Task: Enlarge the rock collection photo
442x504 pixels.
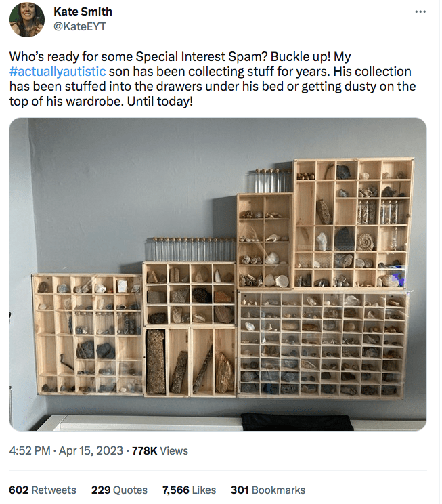Action: tap(218, 274)
